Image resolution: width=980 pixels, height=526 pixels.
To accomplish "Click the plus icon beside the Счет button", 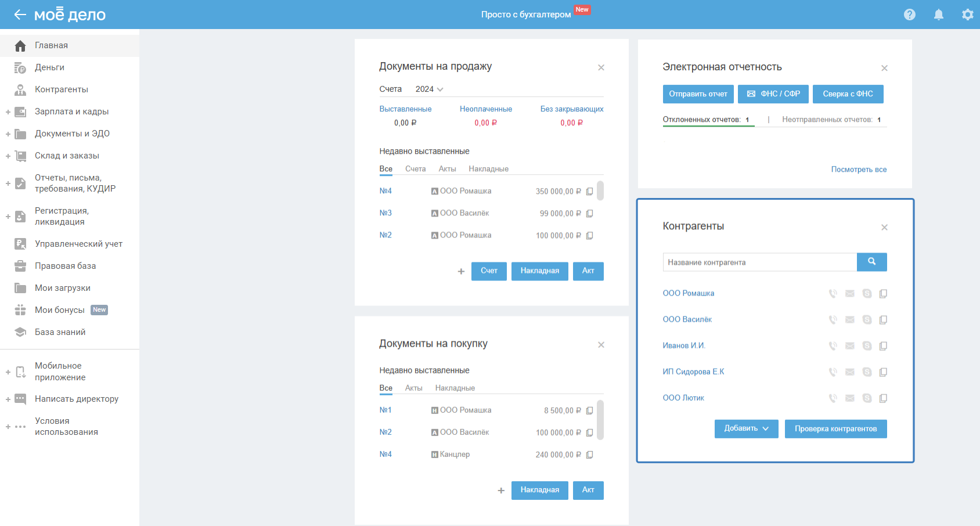I will tap(461, 271).
